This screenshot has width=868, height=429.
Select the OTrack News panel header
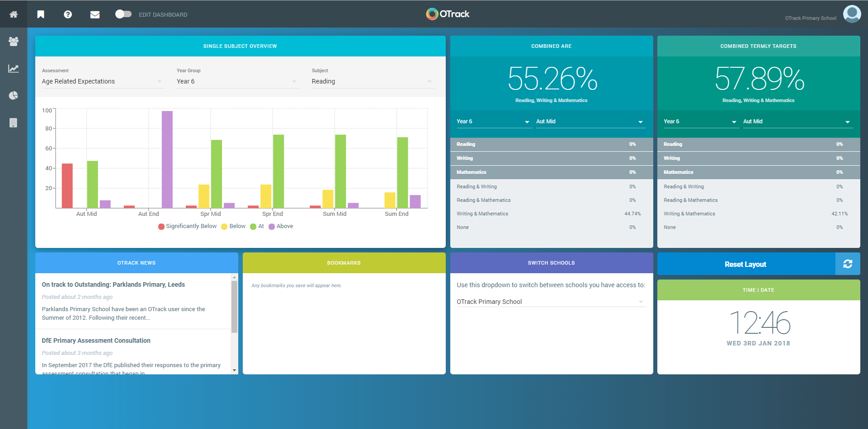[137, 263]
